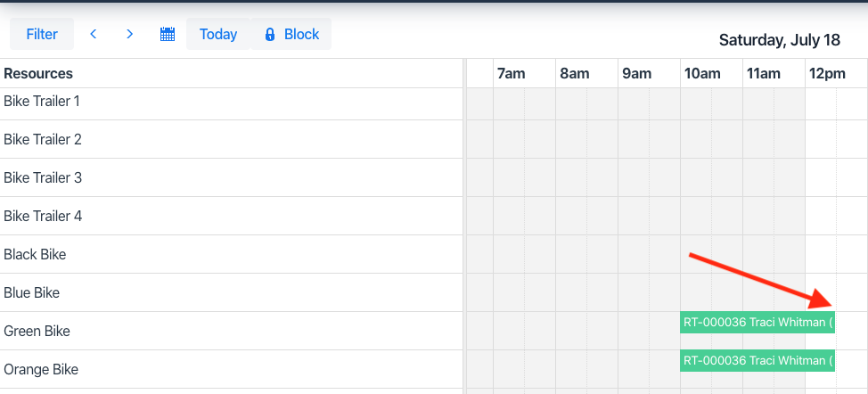Open Green Bike RT-000036 booking
Screen dimensions: 868x394
(757, 322)
